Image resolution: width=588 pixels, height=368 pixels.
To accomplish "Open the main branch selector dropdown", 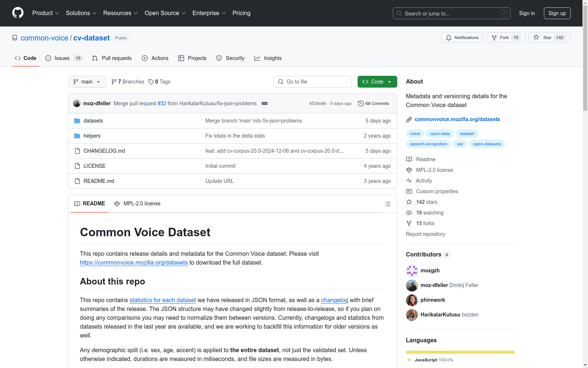I will click(87, 82).
